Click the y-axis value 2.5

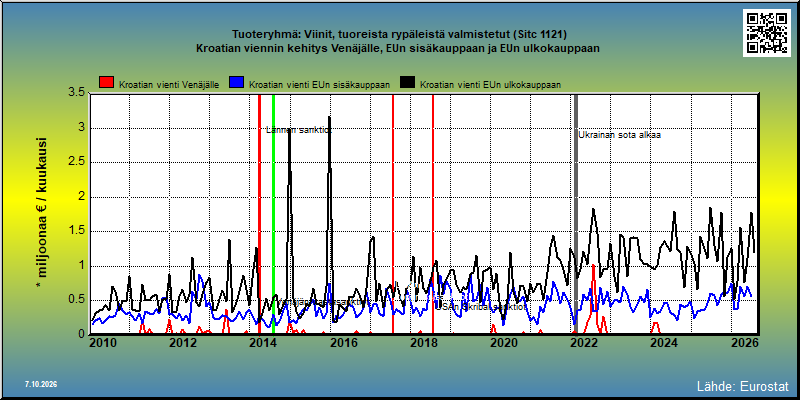(x=76, y=162)
